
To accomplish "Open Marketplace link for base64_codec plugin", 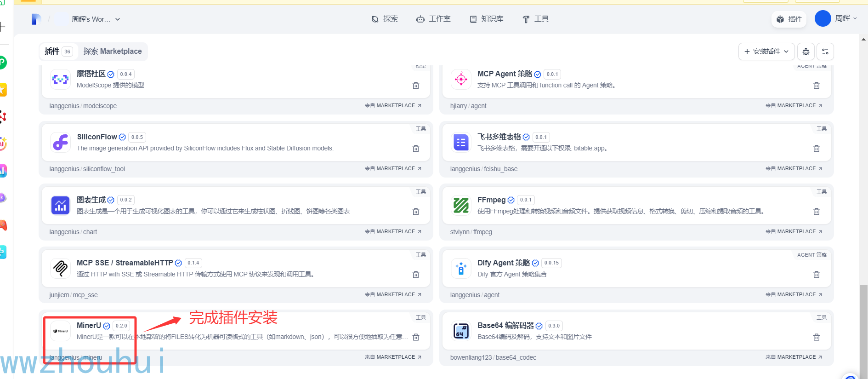I will [794, 357].
